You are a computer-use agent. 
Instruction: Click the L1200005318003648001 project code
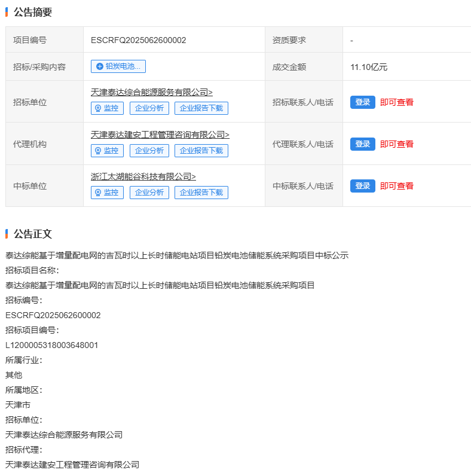52,345
